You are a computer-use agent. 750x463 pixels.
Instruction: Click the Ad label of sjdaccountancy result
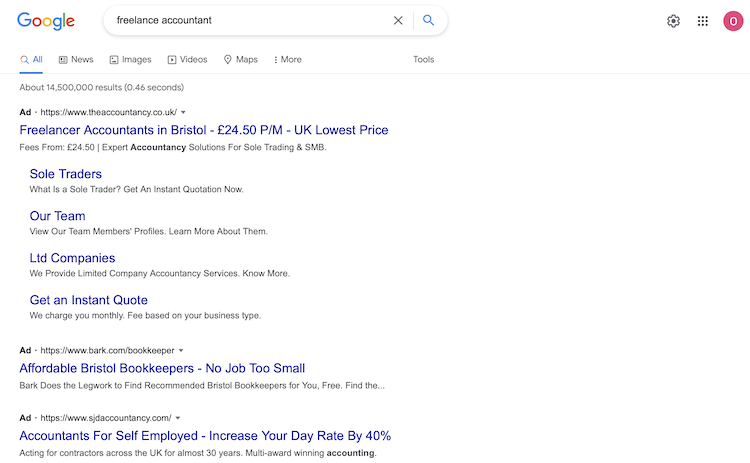[x=25, y=418]
